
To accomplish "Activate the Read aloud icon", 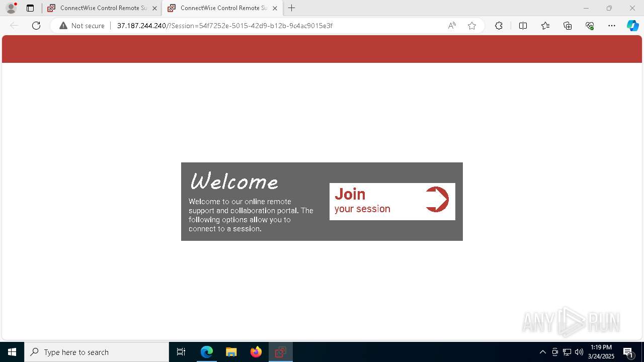I will coord(452,26).
